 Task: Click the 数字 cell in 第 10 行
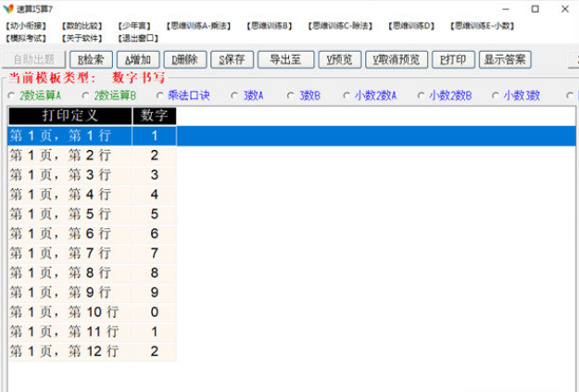coord(155,312)
